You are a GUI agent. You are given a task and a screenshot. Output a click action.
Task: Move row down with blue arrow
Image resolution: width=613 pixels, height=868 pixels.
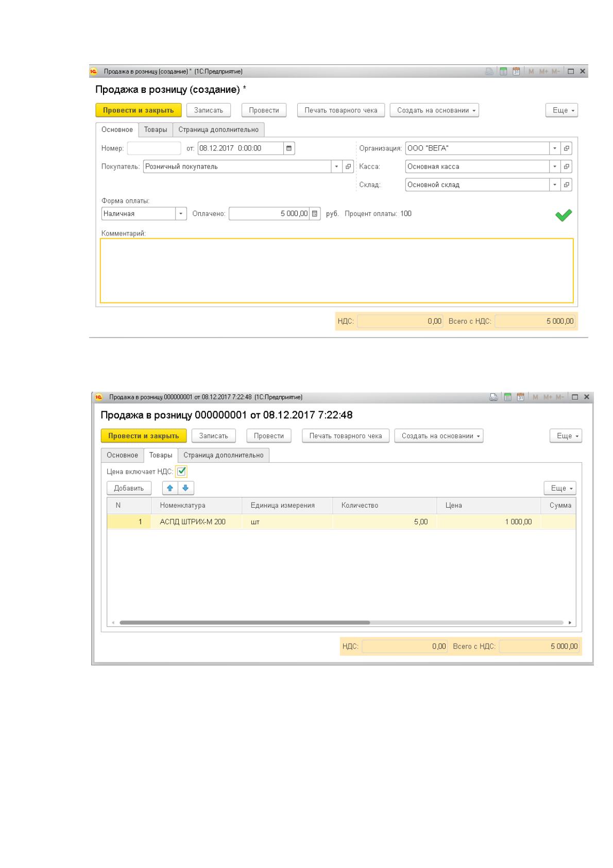pos(186,488)
